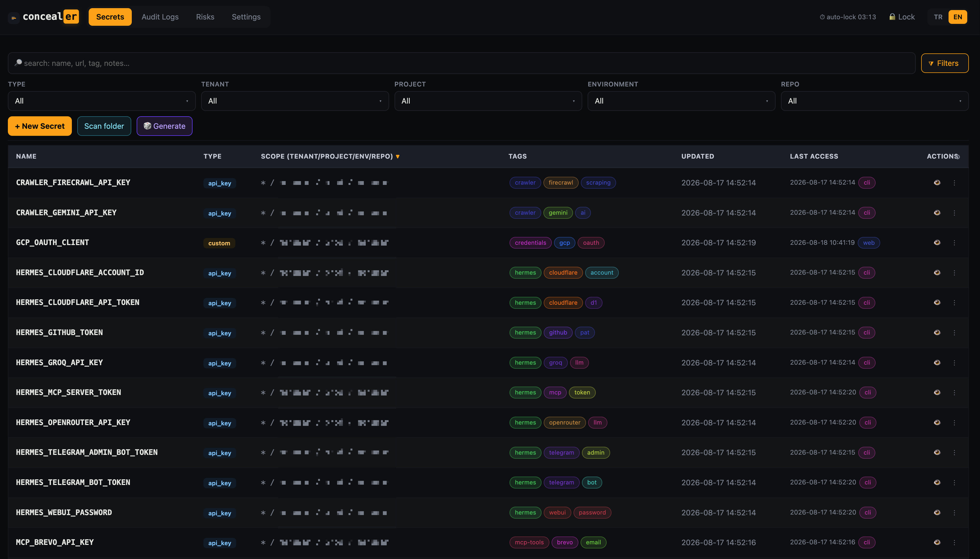
Task: Click the credentials tag on GCP_OAUTH_CLIENT
Action: (x=530, y=243)
